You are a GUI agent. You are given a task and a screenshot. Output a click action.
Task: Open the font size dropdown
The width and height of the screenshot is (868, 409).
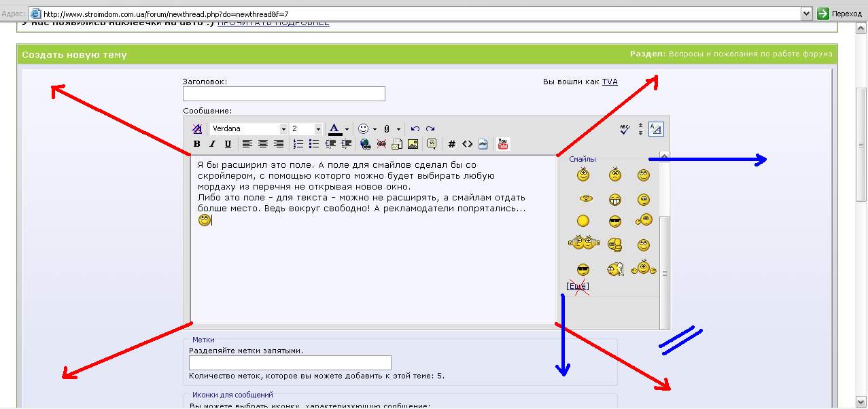pos(306,128)
